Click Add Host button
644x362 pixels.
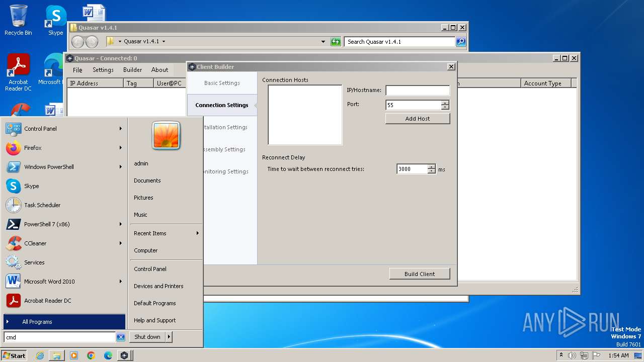click(x=418, y=119)
